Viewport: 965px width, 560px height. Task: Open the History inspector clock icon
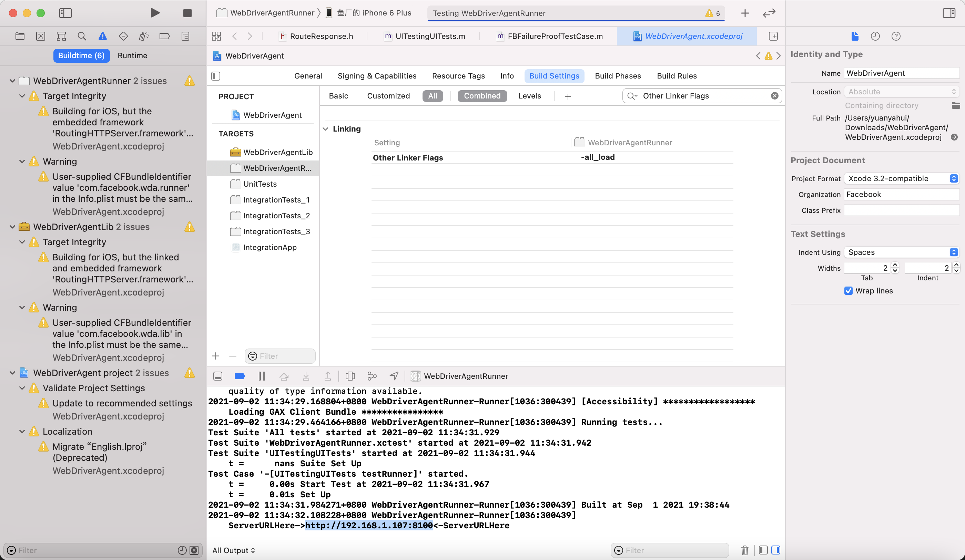click(875, 37)
